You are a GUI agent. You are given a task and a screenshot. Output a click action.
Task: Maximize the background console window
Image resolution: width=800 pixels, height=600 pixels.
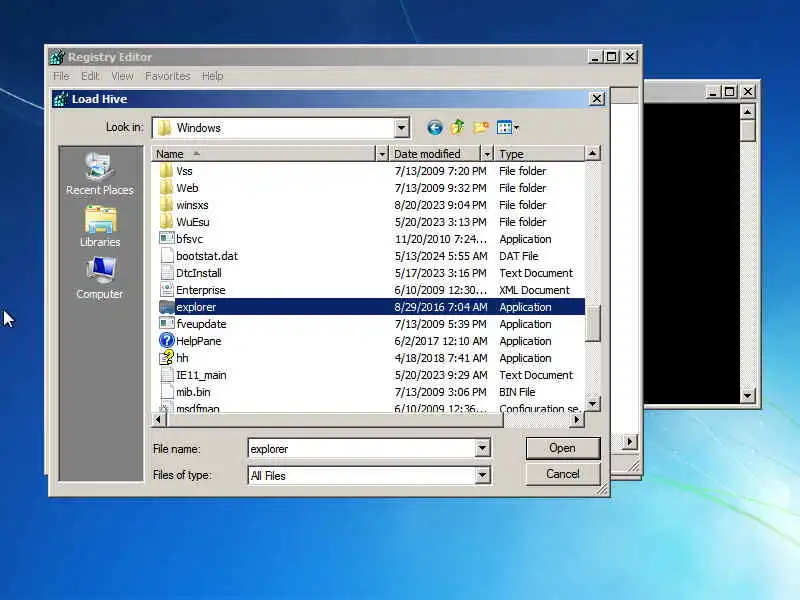point(730,91)
